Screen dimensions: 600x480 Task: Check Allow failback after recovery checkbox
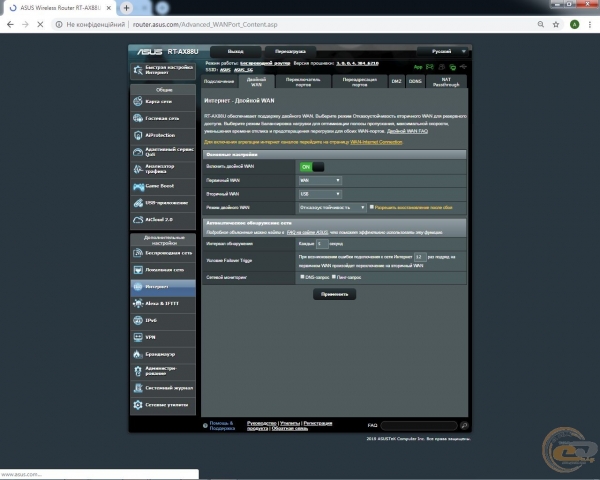pos(371,207)
